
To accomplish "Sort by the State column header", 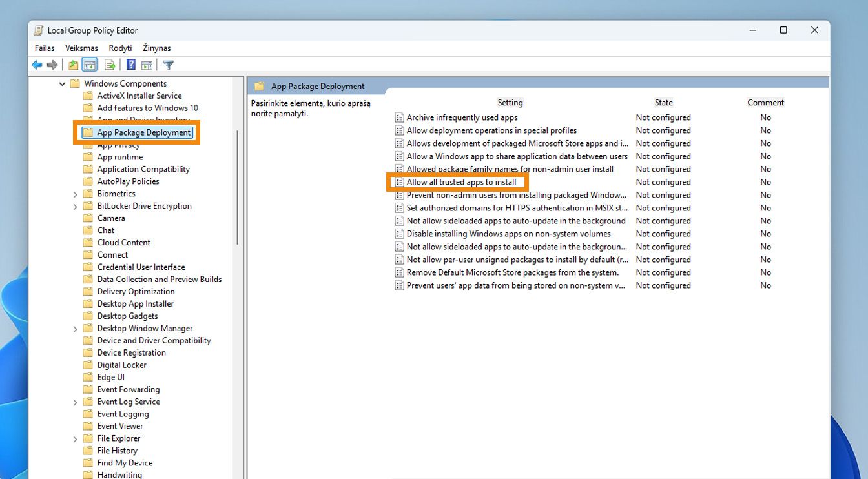I will (663, 103).
